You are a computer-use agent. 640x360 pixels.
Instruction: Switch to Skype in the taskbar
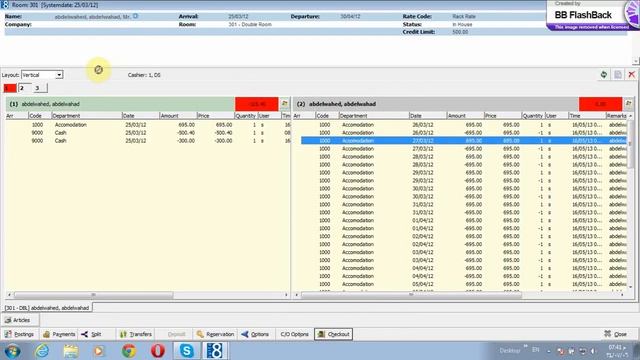coord(187,351)
